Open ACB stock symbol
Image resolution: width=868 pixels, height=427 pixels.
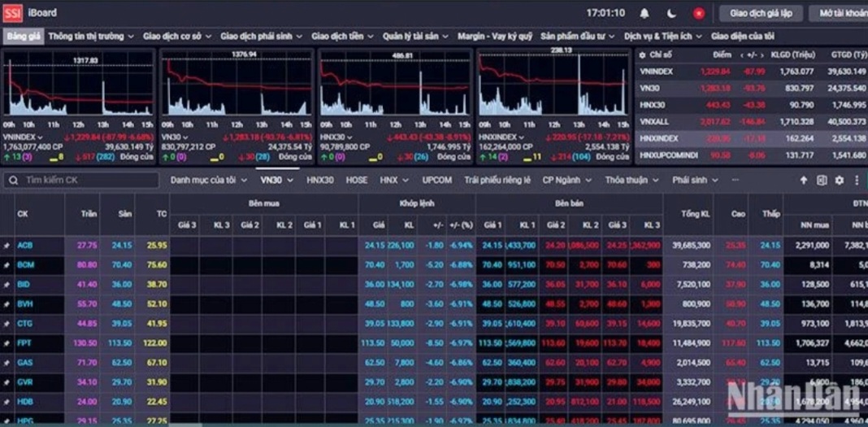[25, 246]
